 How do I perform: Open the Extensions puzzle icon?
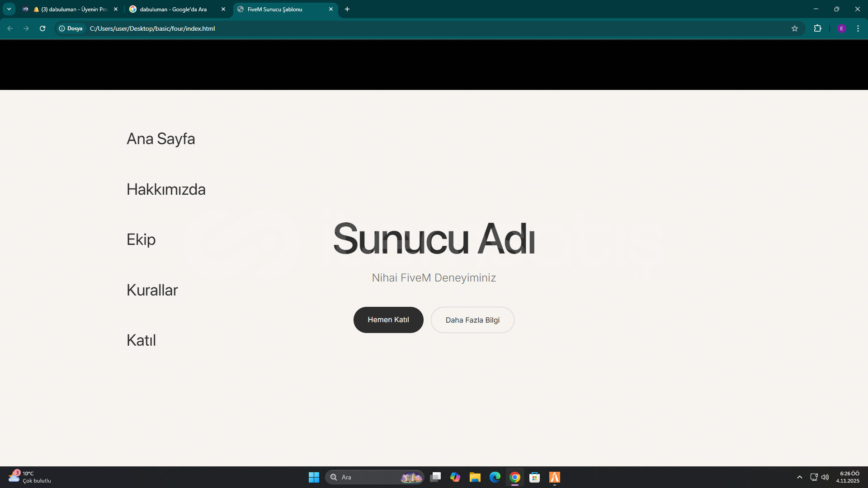(x=817, y=28)
